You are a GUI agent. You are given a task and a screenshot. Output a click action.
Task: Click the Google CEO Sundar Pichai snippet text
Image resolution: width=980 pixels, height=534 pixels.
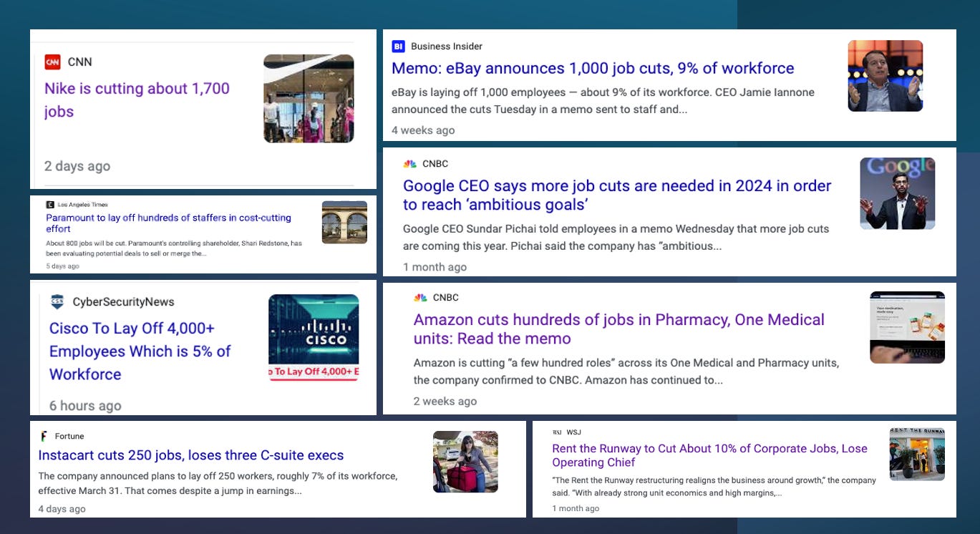616,238
